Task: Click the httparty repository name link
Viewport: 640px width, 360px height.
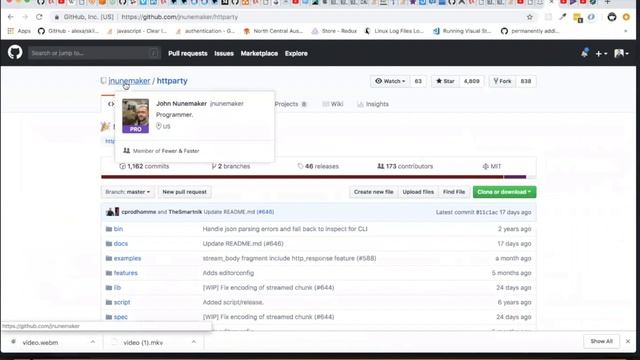Action: [172, 81]
